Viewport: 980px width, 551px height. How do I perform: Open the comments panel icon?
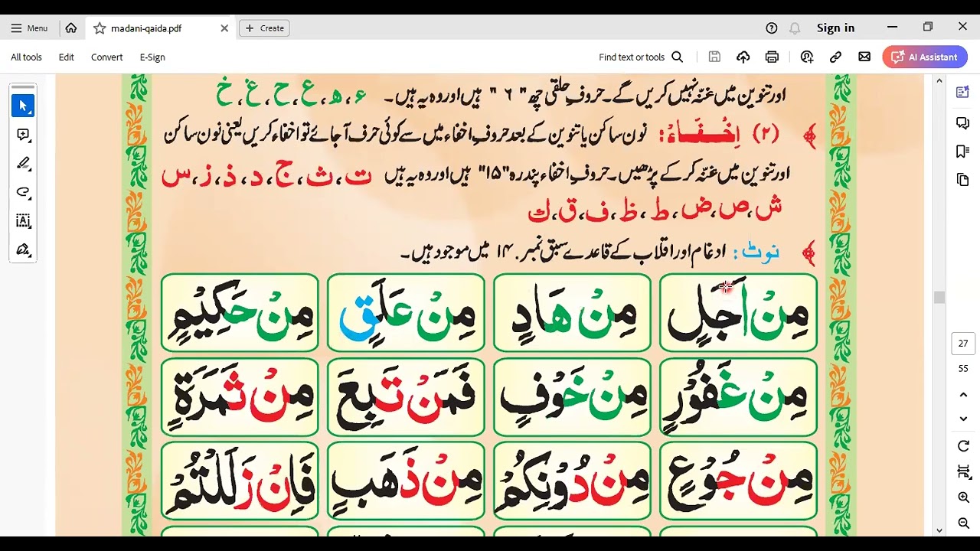(963, 122)
